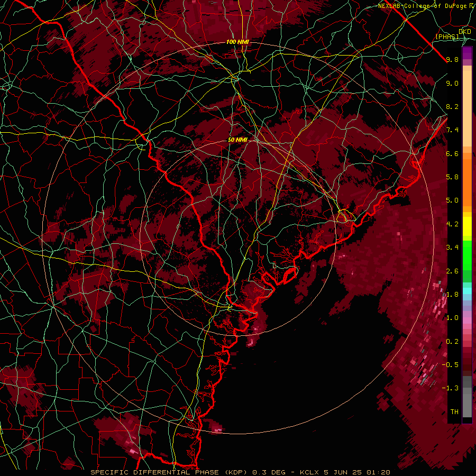Click the 9.8 value on the color scale

452,59
